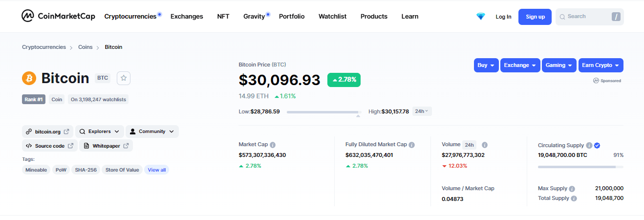Viewport: 644px width, 220px height.
Task: Click the blue verified checkmark badge
Action: 597,146
